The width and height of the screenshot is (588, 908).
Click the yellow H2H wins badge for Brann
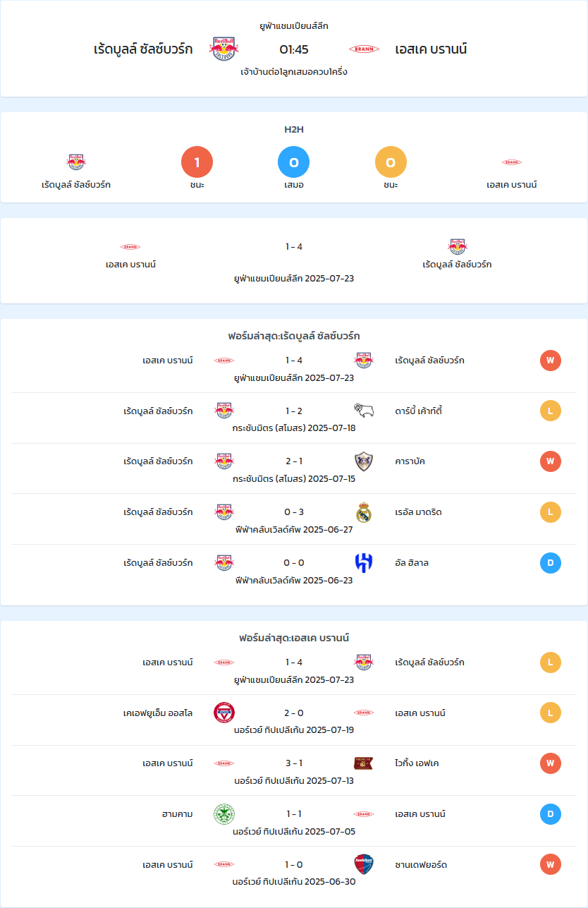tap(391, 162)
